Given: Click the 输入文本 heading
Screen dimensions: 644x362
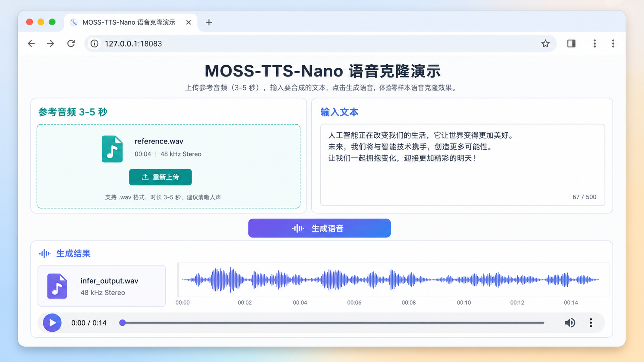Looking at the screenshot, I should point(339,112).
